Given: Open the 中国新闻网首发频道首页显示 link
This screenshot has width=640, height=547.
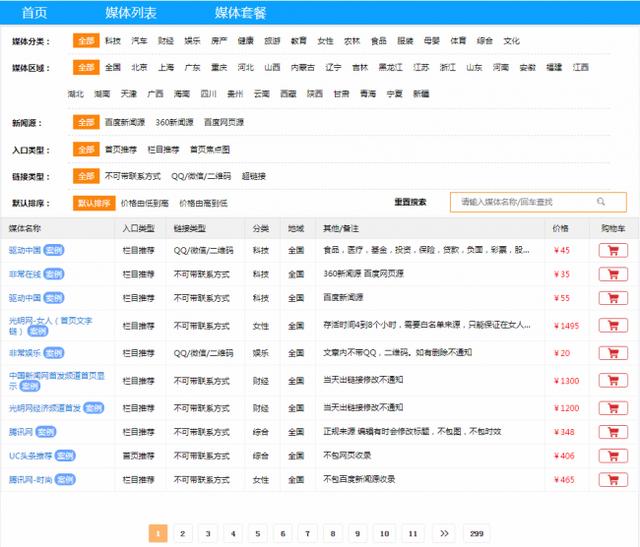Looking at the screenshot, I should click(56, 380).
